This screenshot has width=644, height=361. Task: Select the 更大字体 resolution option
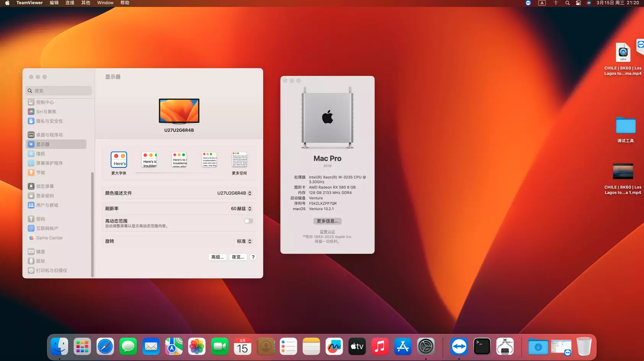119,160
